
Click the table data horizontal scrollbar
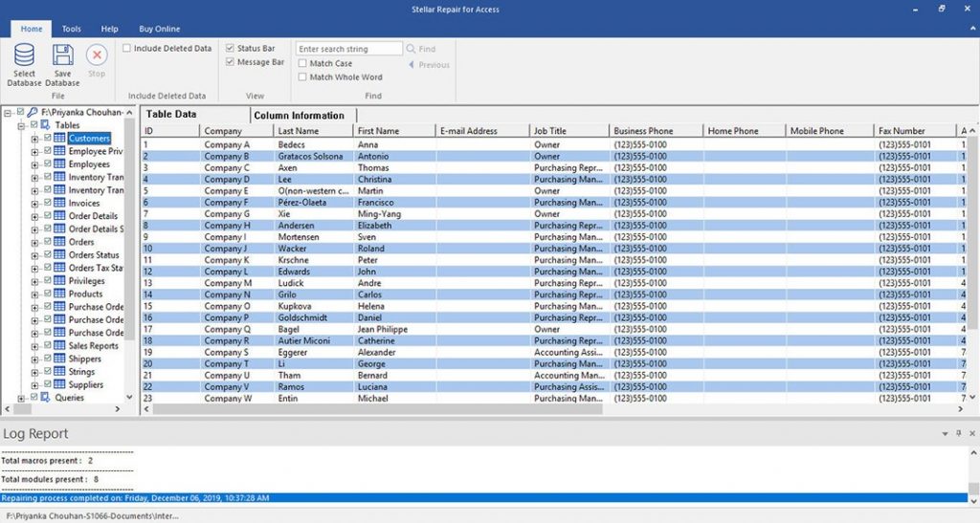click(x=377, y=409)
